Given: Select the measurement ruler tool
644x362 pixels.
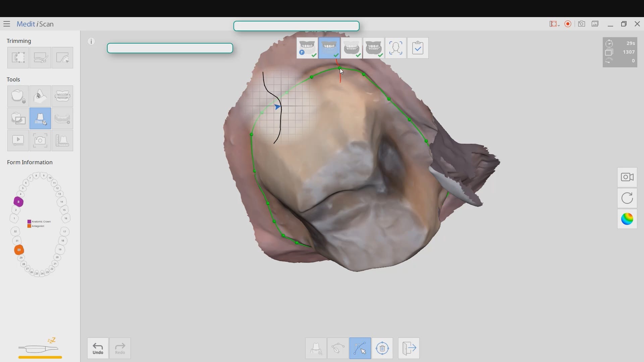Looking at the screenshot, I should tap(62, 140).
